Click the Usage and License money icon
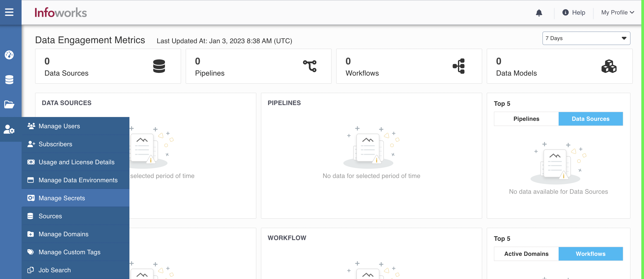Viewport: 644px width, 279px height. pos(31,162)
